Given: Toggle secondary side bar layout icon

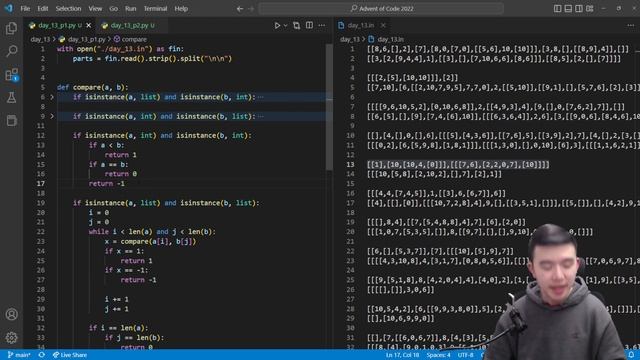Looking at the screenshot, I should tap(579, 9).
